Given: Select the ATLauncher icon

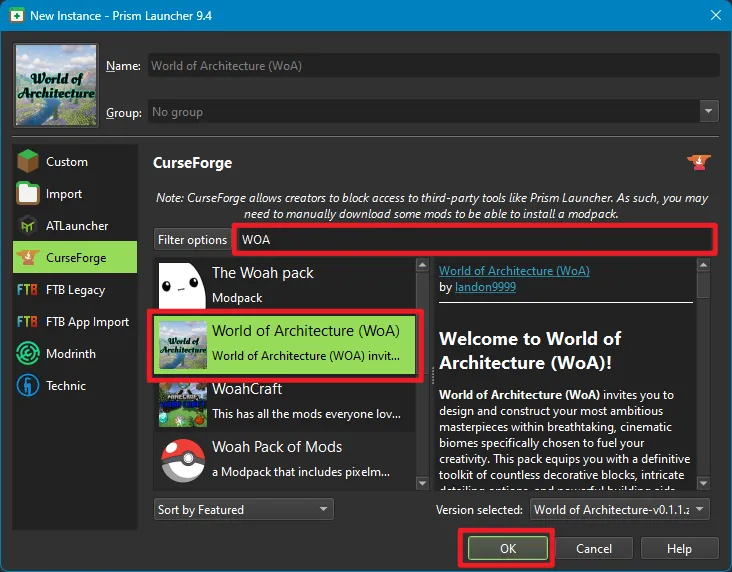Looking at the screenshot, I should coord(28,226).
